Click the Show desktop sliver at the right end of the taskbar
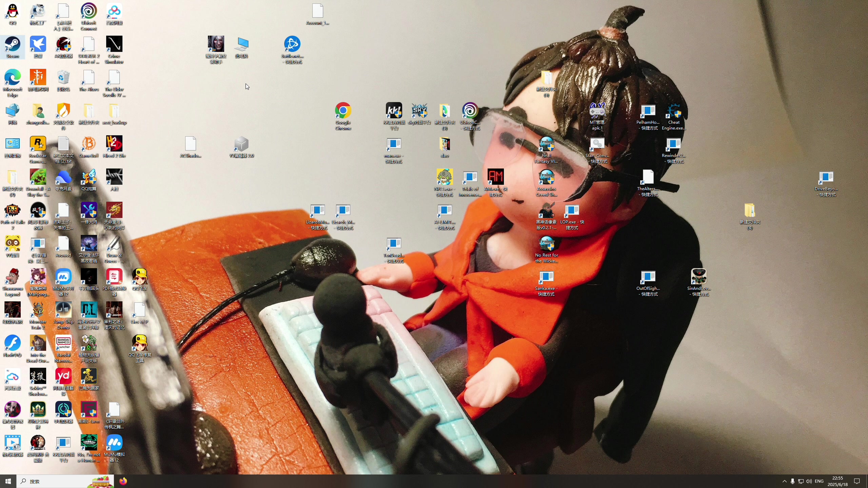 (867, 481)
